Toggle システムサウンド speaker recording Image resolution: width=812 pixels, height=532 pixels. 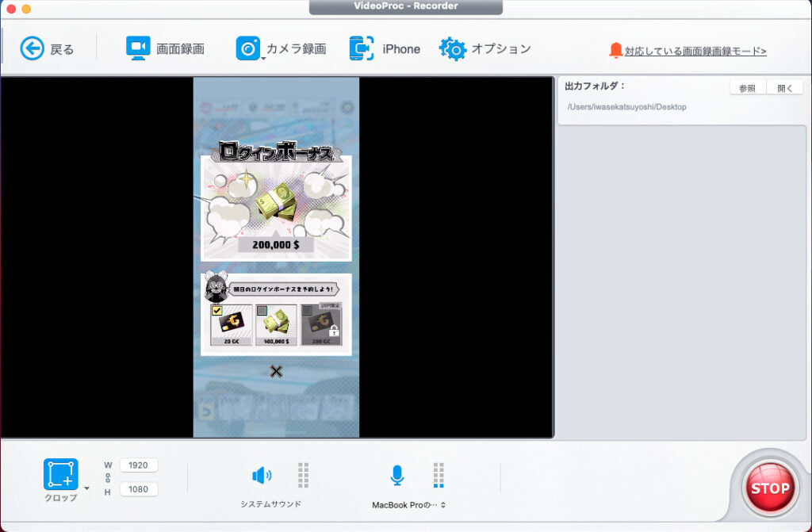(x=262, y=475)
